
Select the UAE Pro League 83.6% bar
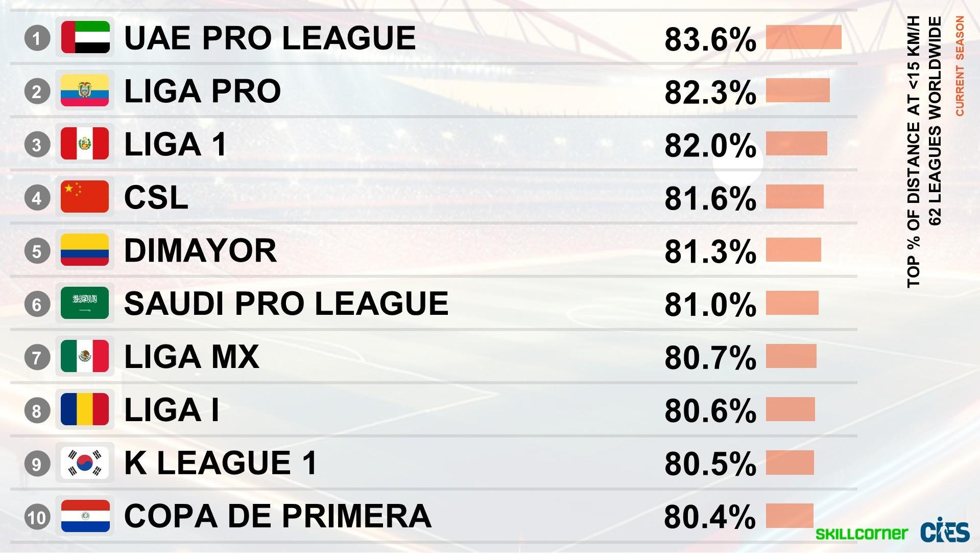pos(803,37)
